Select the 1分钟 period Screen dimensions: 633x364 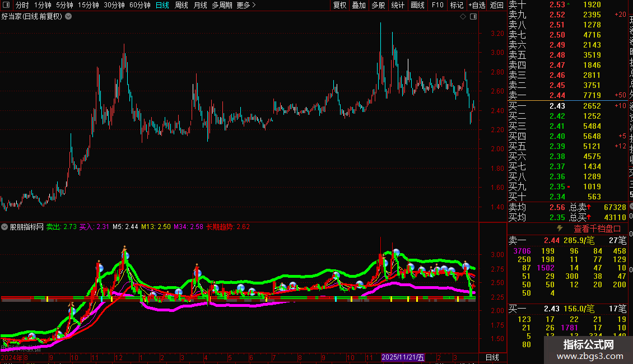tap(43, 5)
